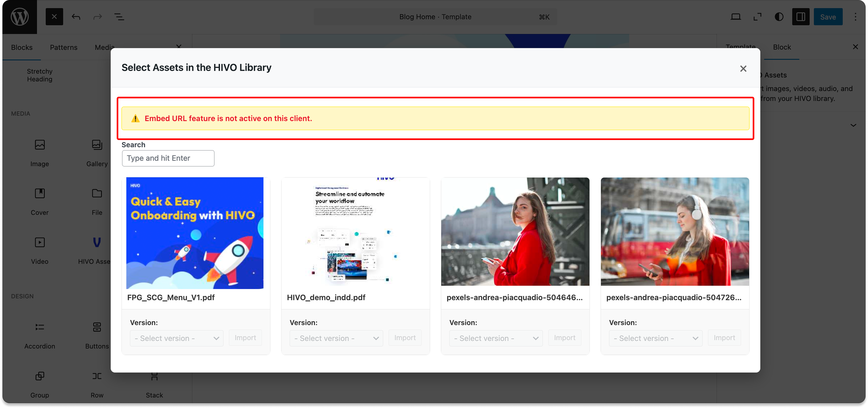Open version dropdown for FPG_SCG_Menu_V1.pdf
This screenshot has height=408, width=868.
tap(177, 338)
